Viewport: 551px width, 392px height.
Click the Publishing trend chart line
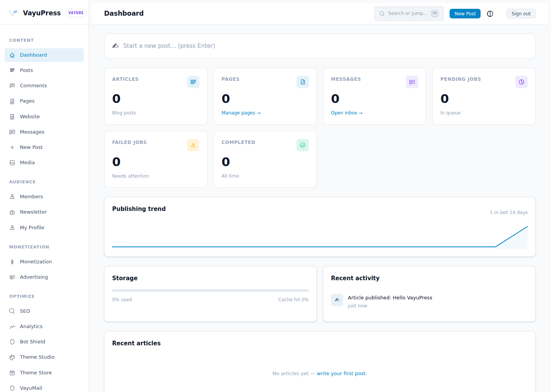pos(320,237)
